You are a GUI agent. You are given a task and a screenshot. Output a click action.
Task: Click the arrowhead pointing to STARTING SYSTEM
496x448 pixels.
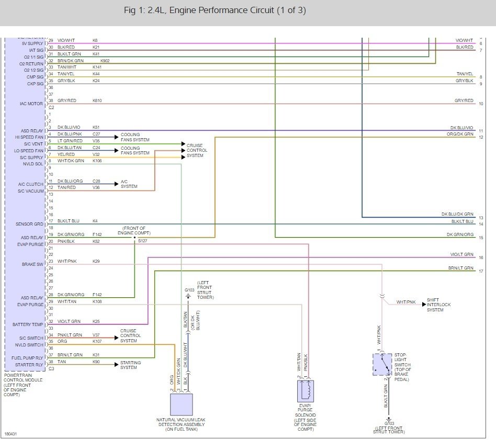pyautogui.click(x=116, y=364)
